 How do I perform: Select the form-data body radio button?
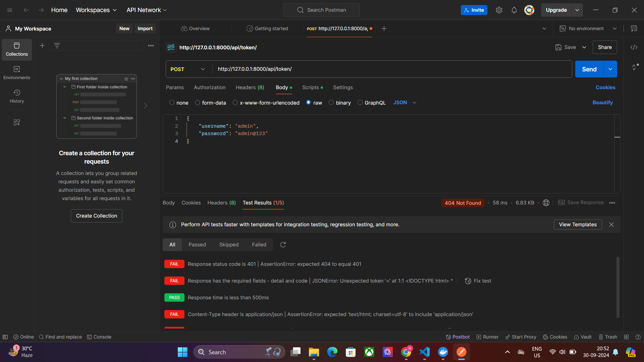198,103
